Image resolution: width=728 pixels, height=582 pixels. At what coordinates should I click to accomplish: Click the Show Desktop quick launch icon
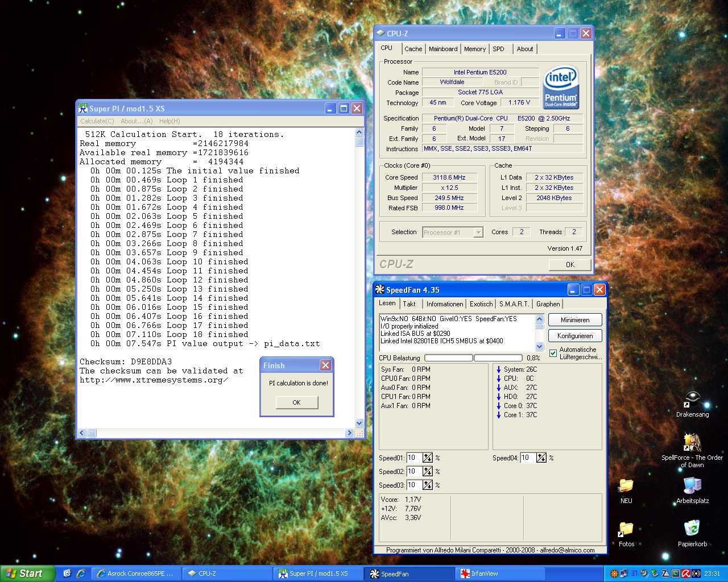[x=67, y=573]
